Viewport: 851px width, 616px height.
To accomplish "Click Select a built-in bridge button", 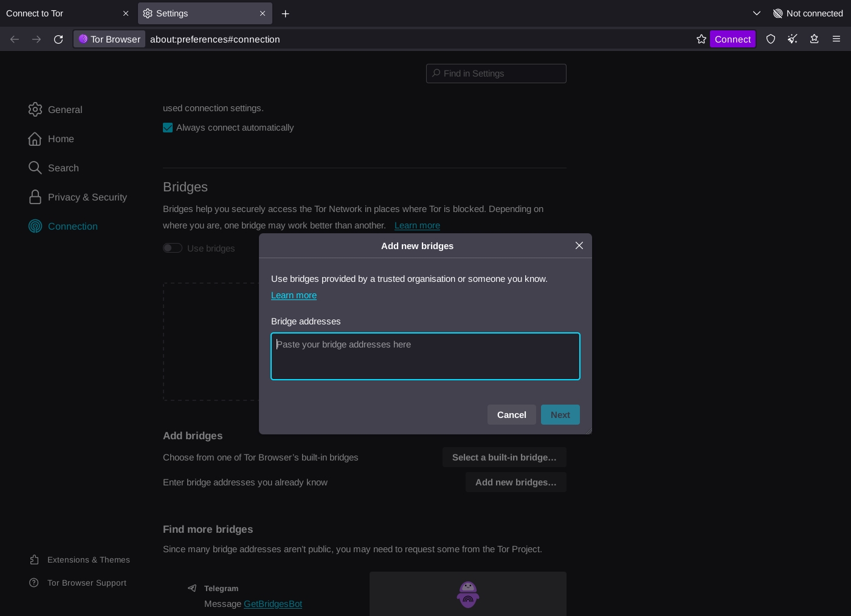I will coord(504,457).
